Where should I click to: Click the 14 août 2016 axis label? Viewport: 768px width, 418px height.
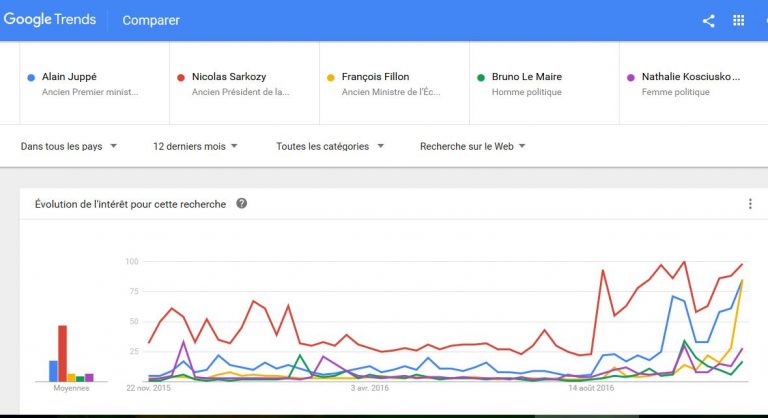(591, 388)
